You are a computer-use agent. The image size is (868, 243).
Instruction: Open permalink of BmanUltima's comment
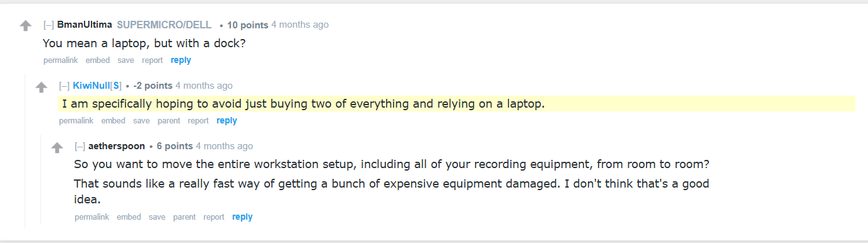point(61,60)
